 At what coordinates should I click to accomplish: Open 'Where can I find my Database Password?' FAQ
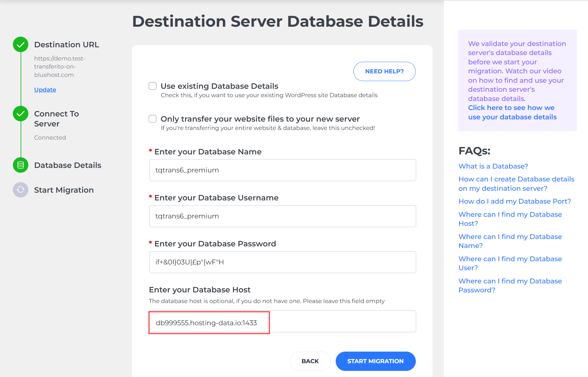(x=510, y=285)
